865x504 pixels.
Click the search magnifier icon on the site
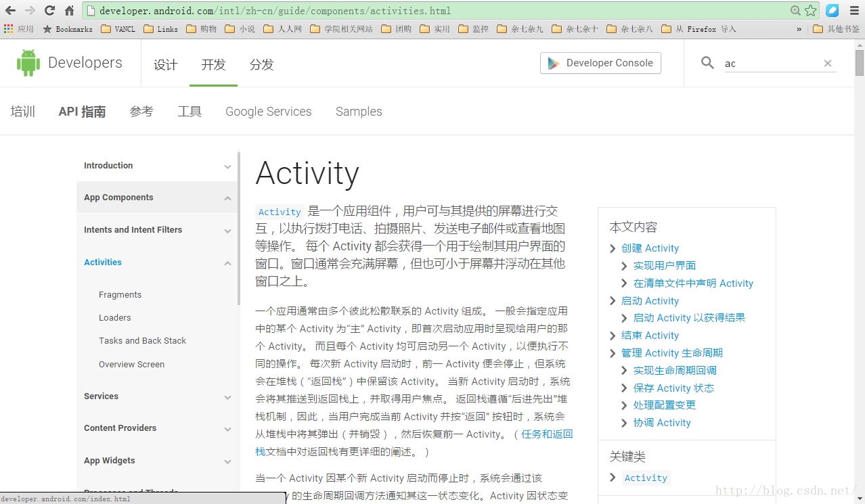(x=707, y=63)
